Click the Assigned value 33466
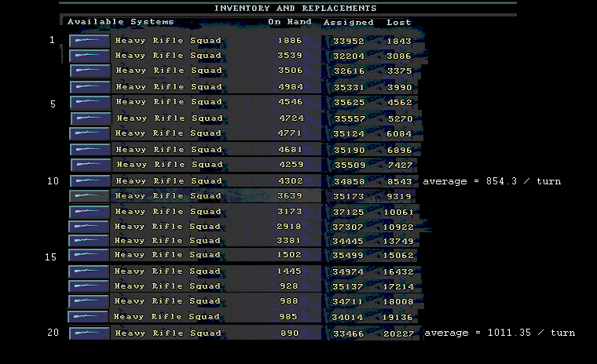The width and height of the screenshot is (597, 364). point(348,334)
